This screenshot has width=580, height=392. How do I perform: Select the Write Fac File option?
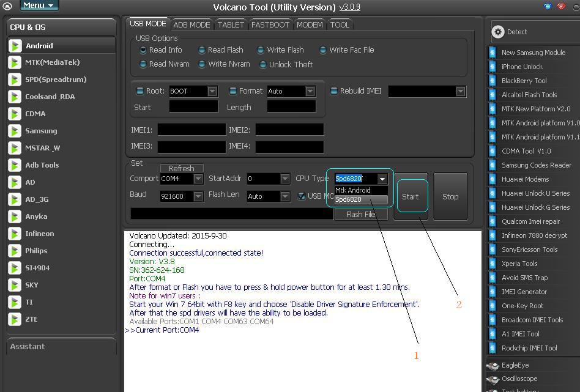pos(323,50)
